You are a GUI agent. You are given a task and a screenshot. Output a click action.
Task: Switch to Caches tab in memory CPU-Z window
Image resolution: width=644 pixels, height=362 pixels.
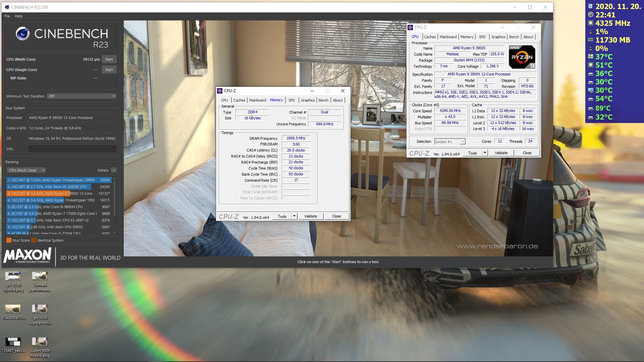tap(239, 100)
